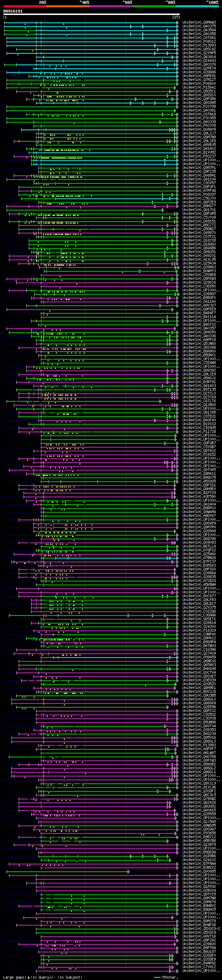The width and height of the screenshot is (222, 980).
Task: Select the UniRef100_P15642 label
Action: click(x=199, y=88)
